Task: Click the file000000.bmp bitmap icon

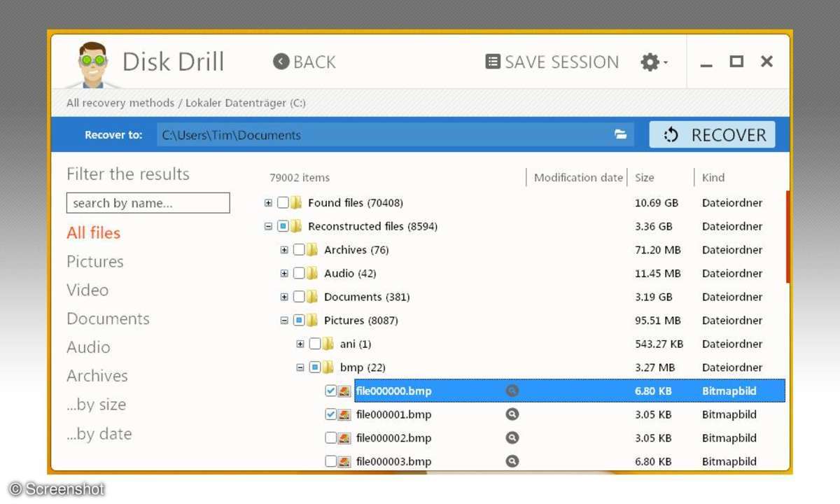Action: point(344,391)
